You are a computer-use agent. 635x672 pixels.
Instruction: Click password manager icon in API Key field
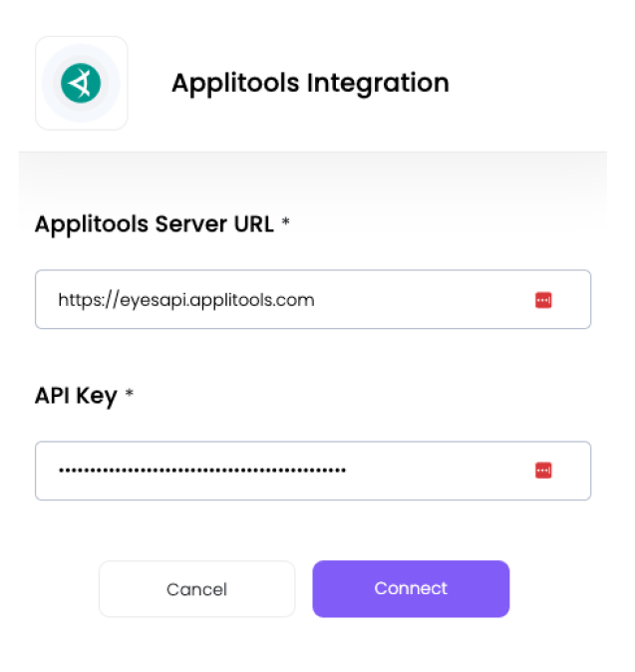543,471
